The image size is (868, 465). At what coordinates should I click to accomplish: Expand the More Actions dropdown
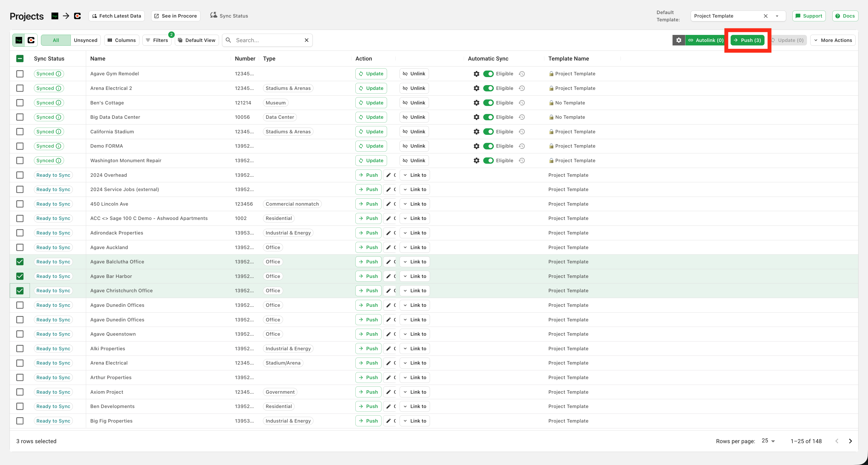[833, 40]
